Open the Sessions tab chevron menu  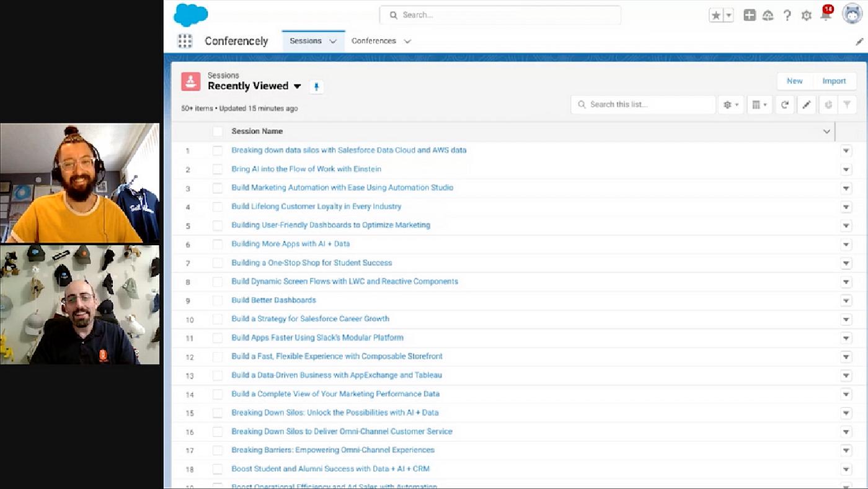(x=334, y=40)
